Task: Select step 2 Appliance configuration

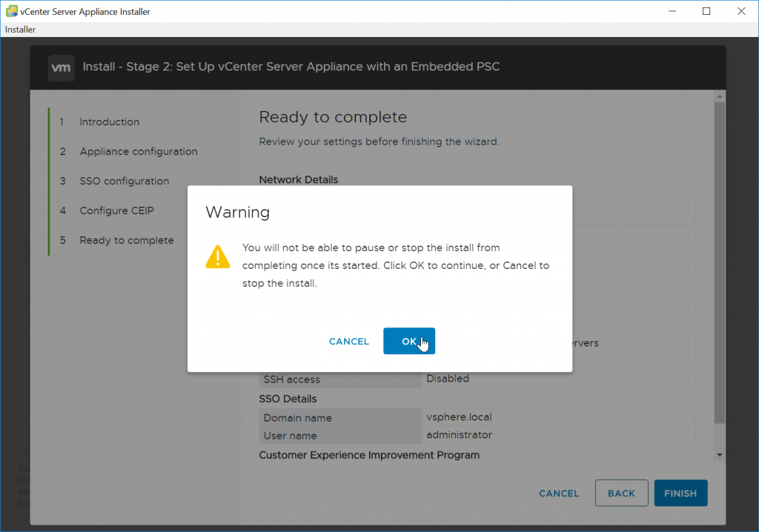Action: (139, 151)
